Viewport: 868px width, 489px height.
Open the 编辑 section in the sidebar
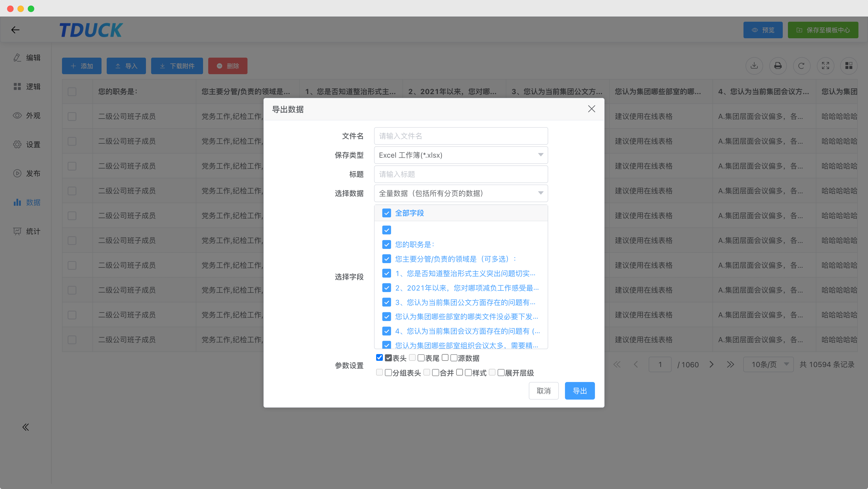pyautogui.click(x=27, y=58)
